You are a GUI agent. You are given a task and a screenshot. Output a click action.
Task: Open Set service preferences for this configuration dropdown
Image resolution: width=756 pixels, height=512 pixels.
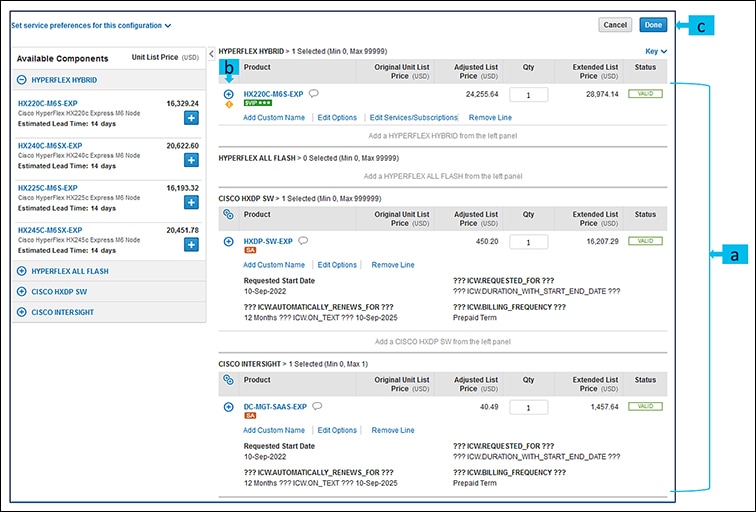click(91, 26)
